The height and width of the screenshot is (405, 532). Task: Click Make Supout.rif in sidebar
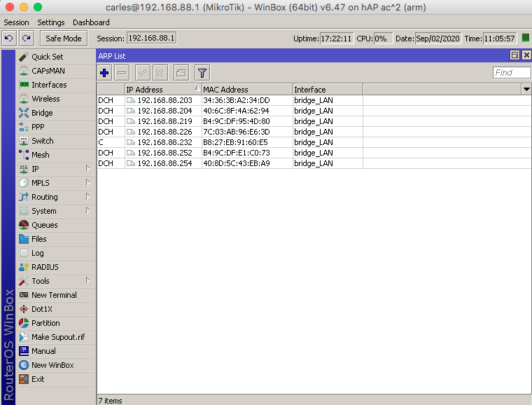coord(56,337)
